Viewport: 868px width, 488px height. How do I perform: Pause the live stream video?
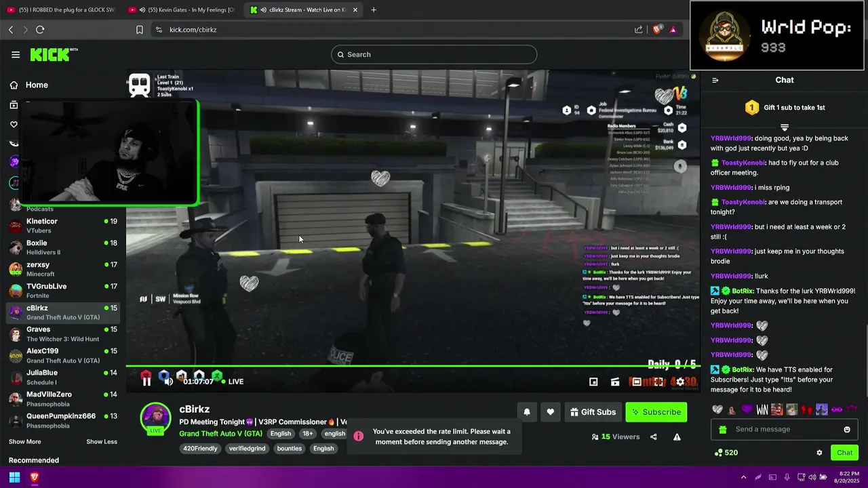(x=146, y=382)
